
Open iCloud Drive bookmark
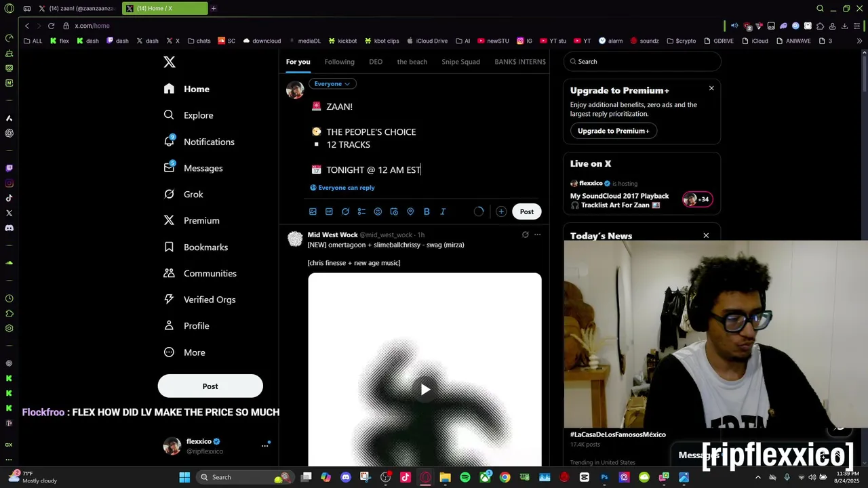427,41
